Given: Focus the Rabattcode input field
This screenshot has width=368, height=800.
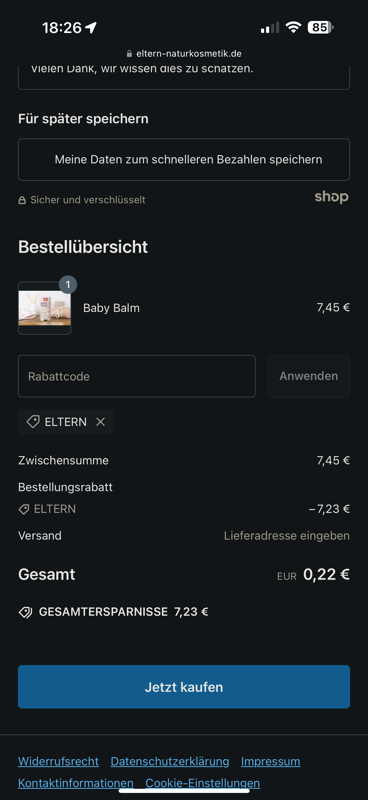Looking at the screenshot, I should point(137,377).
